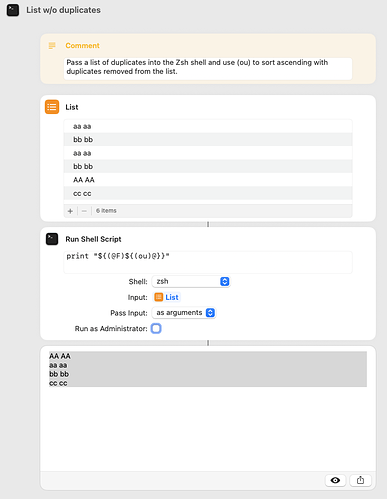
Task: Select the AA AA list item
Action: pos(208,180)
